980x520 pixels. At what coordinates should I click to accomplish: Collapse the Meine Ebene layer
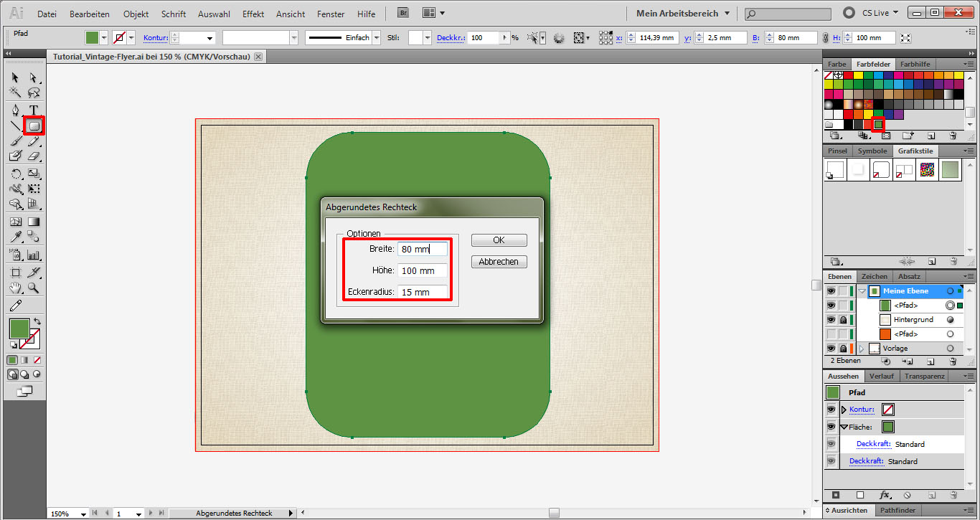point(862,291)
